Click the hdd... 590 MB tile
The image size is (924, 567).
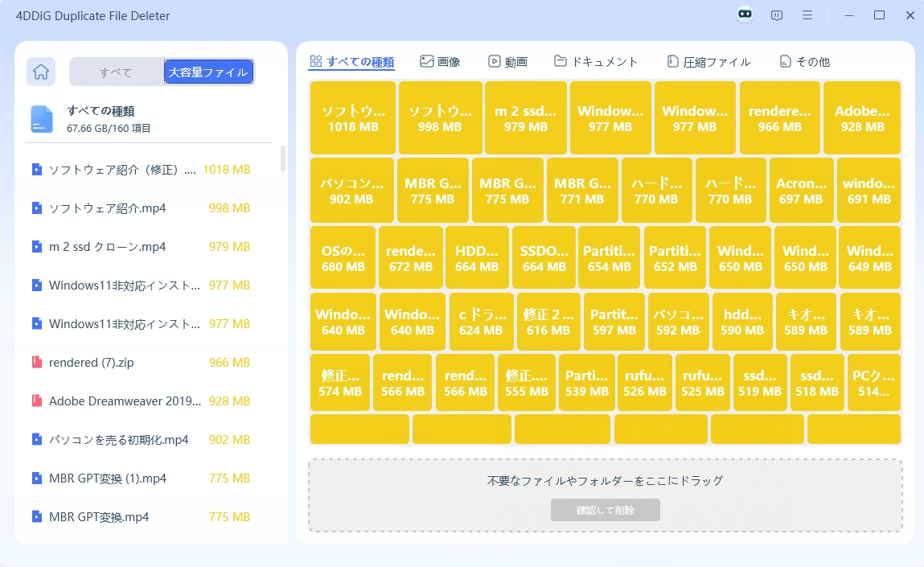[x=742, y=321]
